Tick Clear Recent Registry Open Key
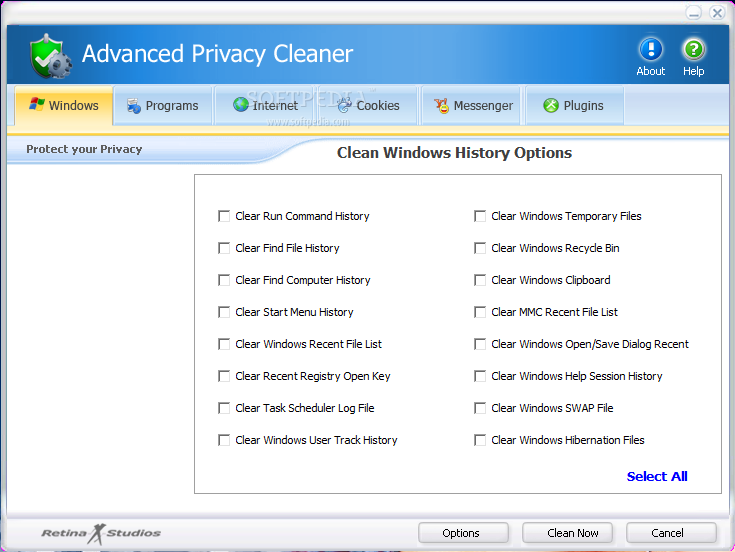The image size is (735, 552). pos(224,376)
